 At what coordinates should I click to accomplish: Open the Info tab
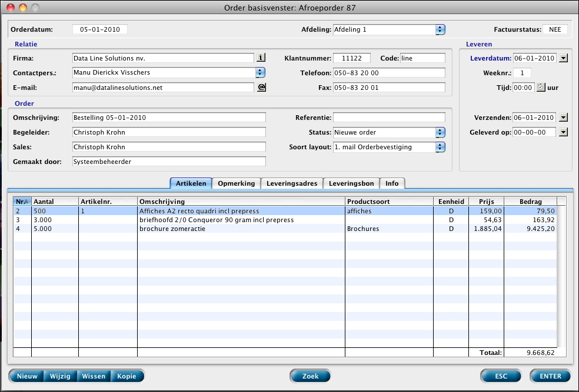point(392,183)
